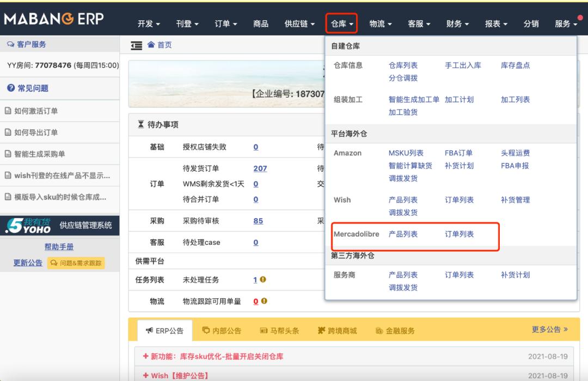The width and height of the screenshot is (588, 381).
Task: Expand the 新功能 库存sku优化 announcement plus icon
Action: click(x=145, y=356)
